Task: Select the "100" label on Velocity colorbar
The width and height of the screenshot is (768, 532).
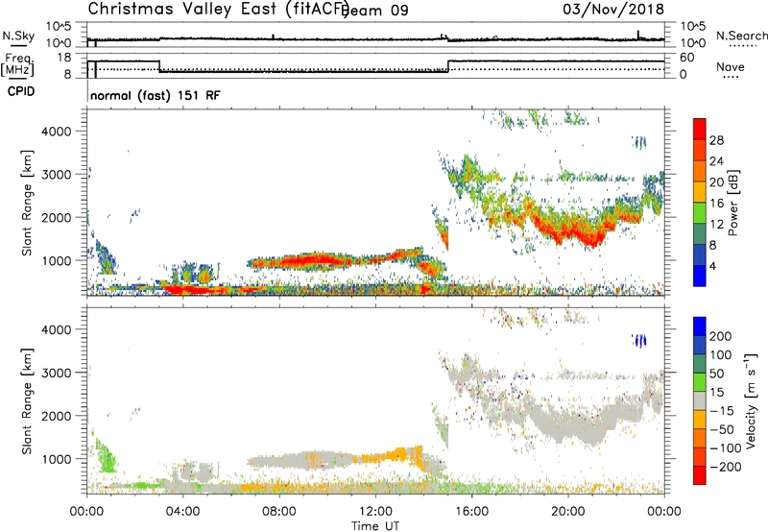Action: pos(721,354)
